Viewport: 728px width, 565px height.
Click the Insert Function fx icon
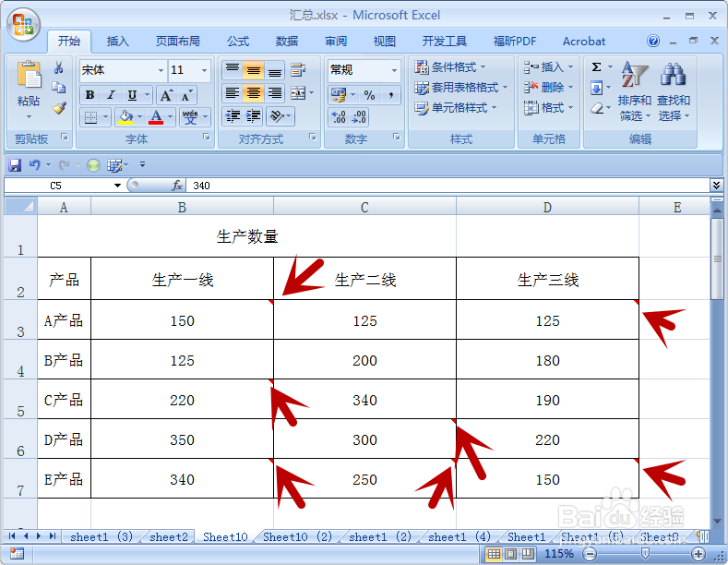click(x=177, y=186)
